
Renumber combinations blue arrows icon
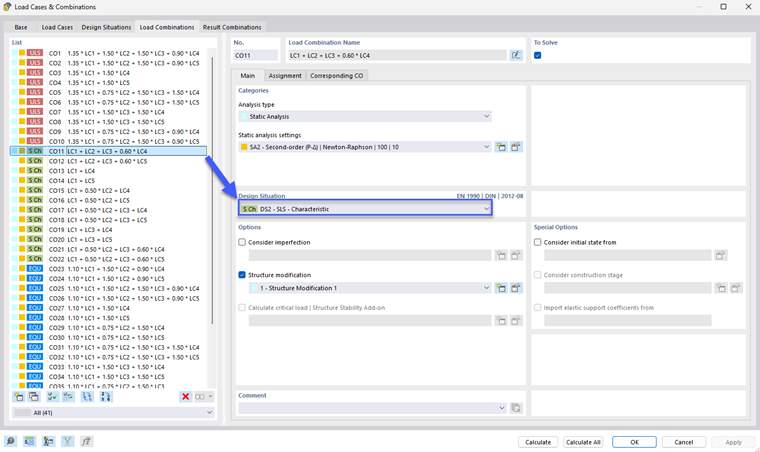tap(87, 397)
